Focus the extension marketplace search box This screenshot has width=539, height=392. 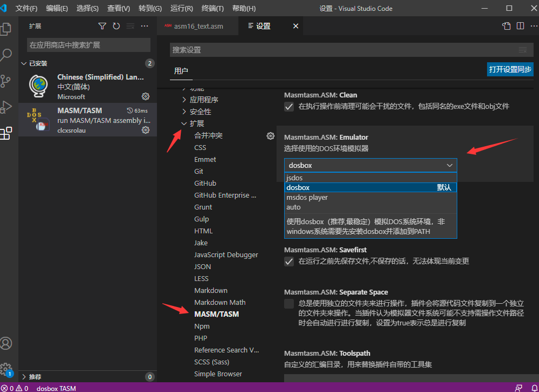[x=89, y=45]
